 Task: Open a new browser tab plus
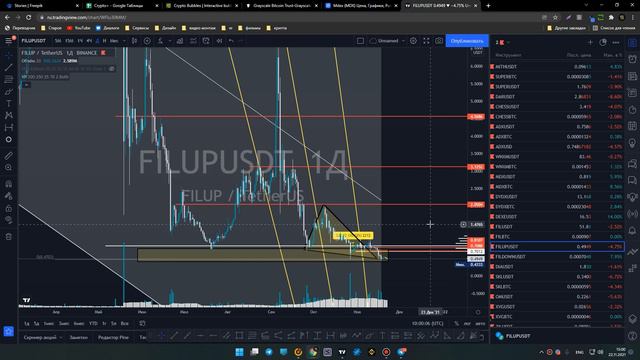click(x=488, y=6)
